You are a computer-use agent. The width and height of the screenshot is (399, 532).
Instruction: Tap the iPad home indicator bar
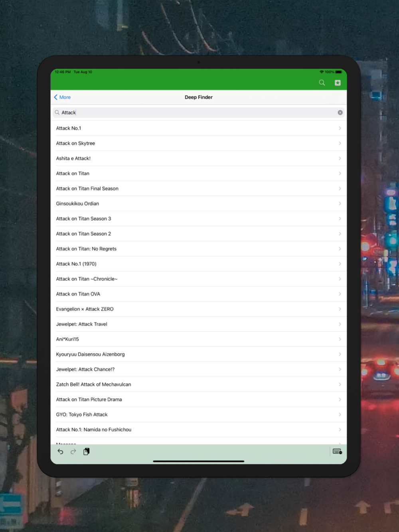point(199,461)
